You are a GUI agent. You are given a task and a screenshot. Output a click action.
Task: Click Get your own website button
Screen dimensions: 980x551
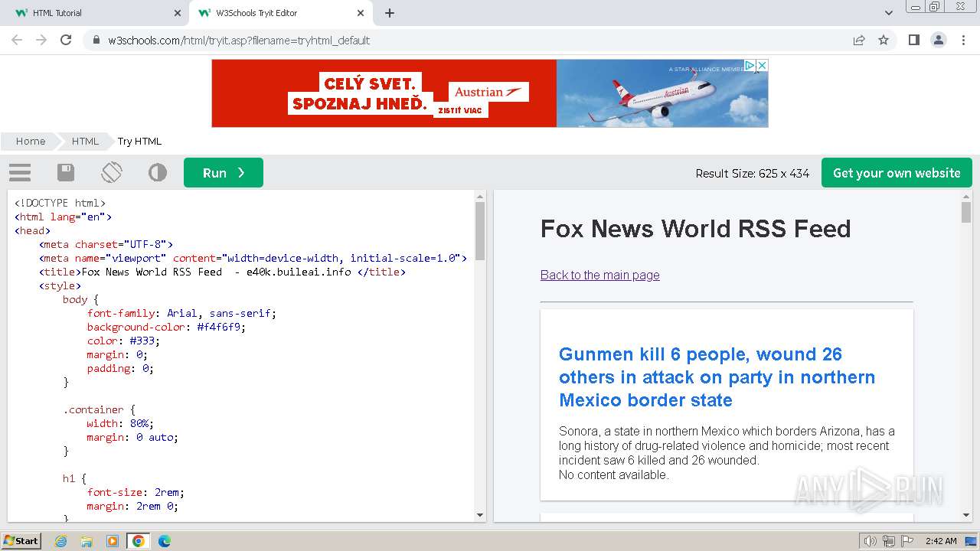897,173
